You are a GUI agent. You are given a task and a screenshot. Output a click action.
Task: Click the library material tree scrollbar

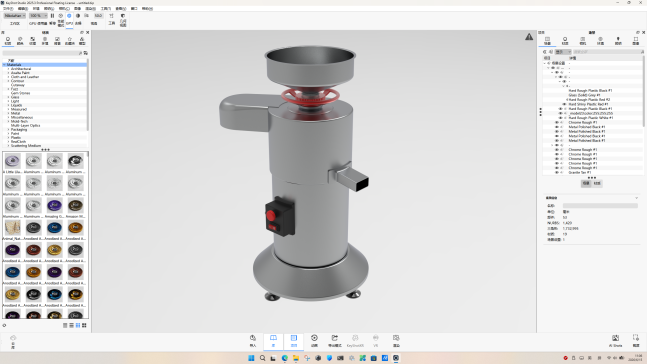pos(88,95)
